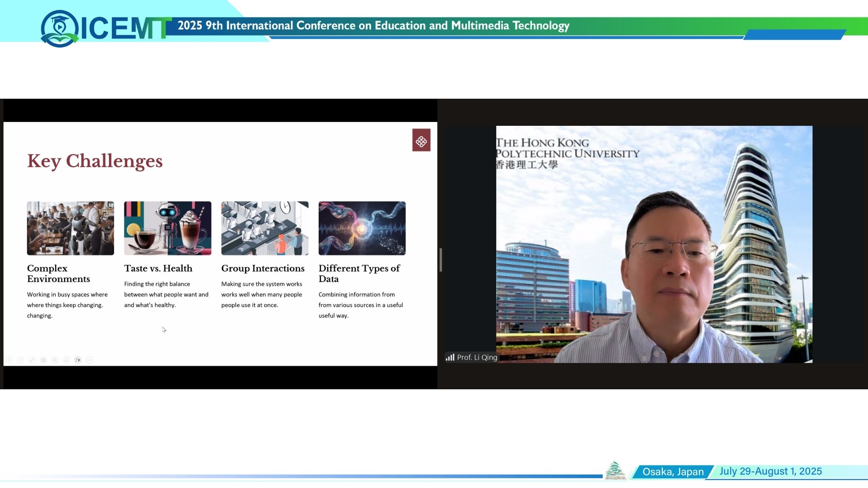Open the more slideshow options ellipsis
868x488 pixels.
point(89,360)
